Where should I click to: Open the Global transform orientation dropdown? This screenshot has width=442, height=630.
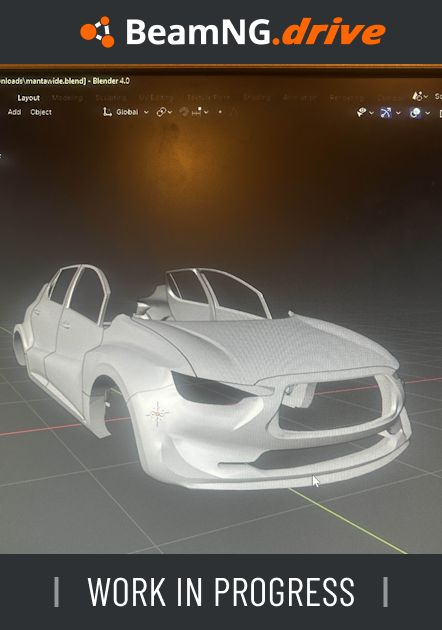coord(126,112)
